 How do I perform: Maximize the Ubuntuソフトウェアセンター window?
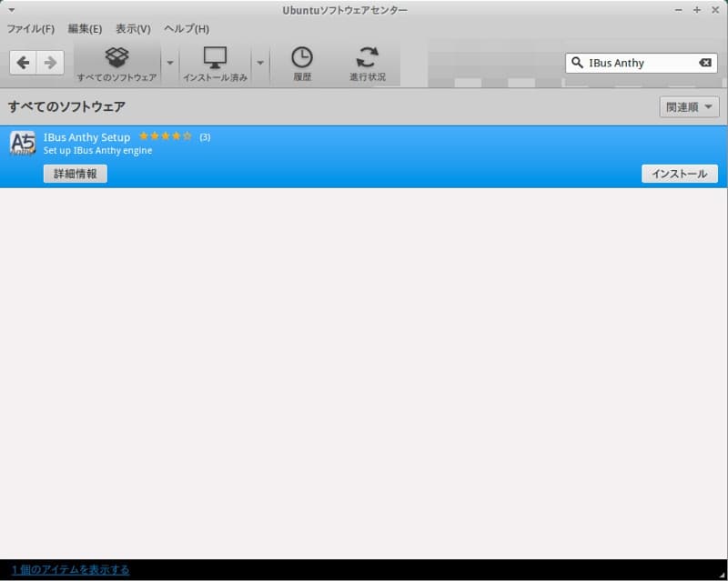(x=697, y=10)
